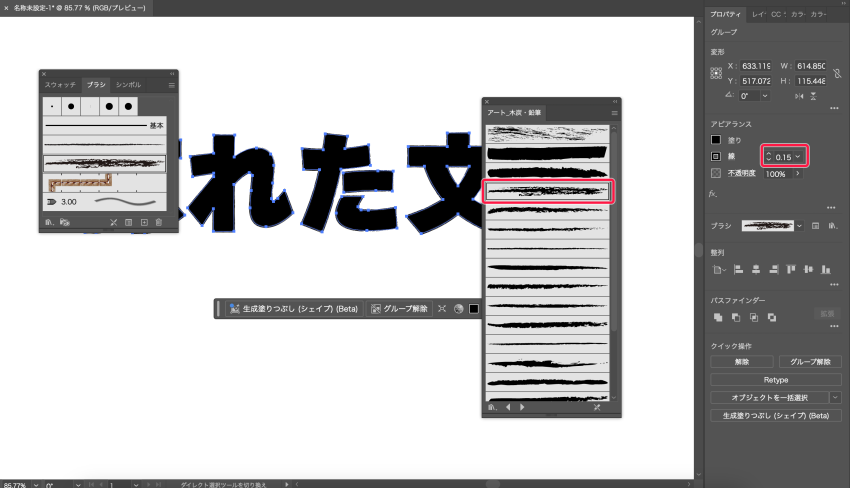Click the isolate object icon in floating taskbar

click(x=442, y=309)
